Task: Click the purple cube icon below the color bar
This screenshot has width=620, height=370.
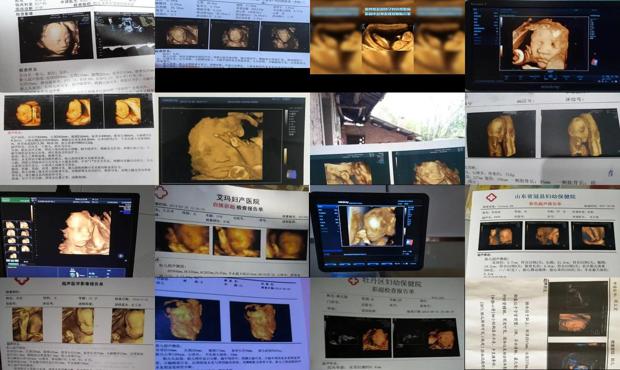Action: point(291,174)
